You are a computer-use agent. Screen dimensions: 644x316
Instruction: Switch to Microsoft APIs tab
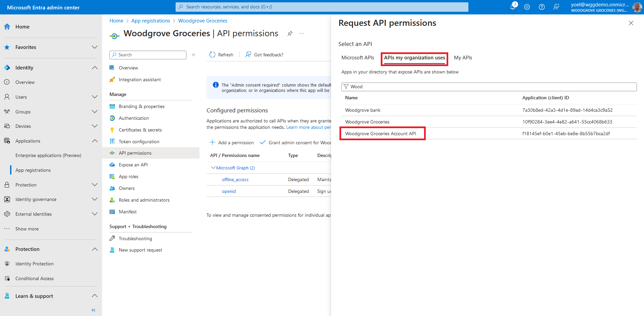(358, 58)
